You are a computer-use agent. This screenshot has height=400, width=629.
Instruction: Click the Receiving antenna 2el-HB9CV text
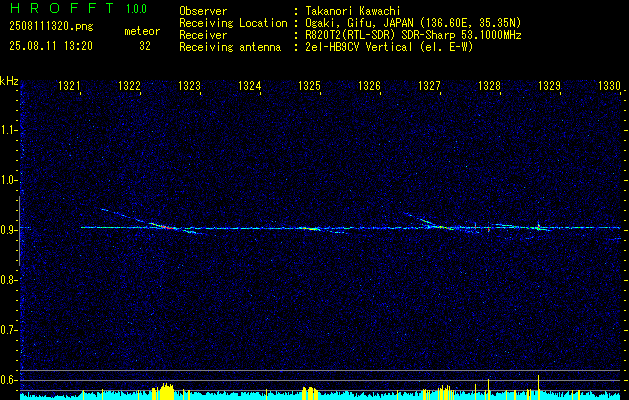point(390,47)
